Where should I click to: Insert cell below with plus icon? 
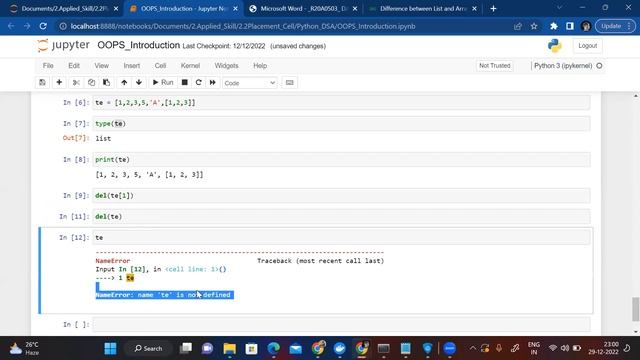[x=59, y=82]
